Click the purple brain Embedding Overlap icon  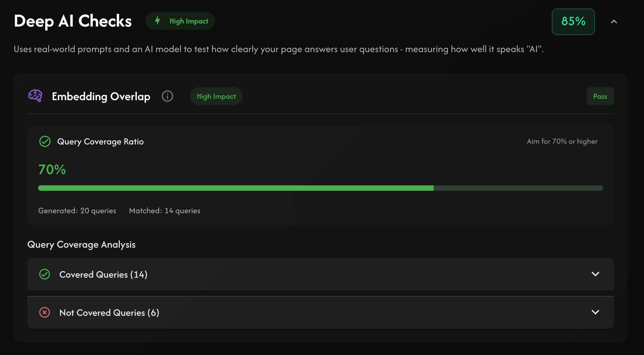(35, 96)
